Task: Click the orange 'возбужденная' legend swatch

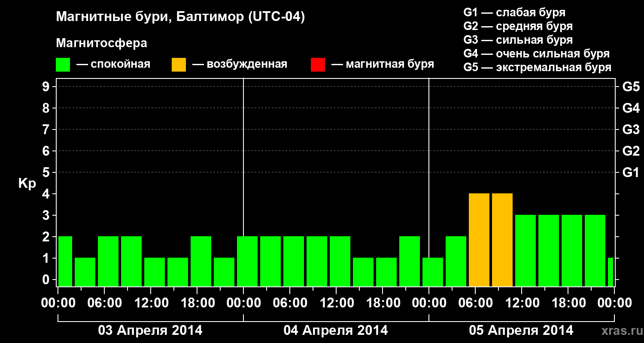Action: [179, 64]
